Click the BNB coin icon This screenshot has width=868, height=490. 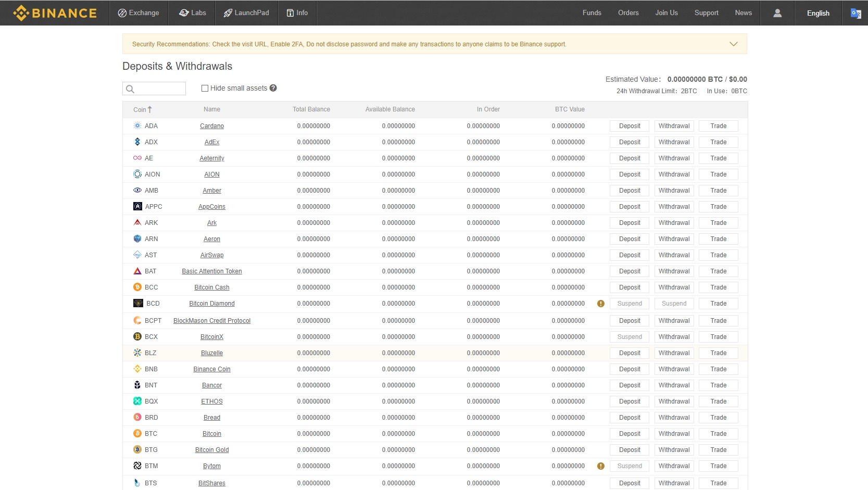(x=137, y=369)
